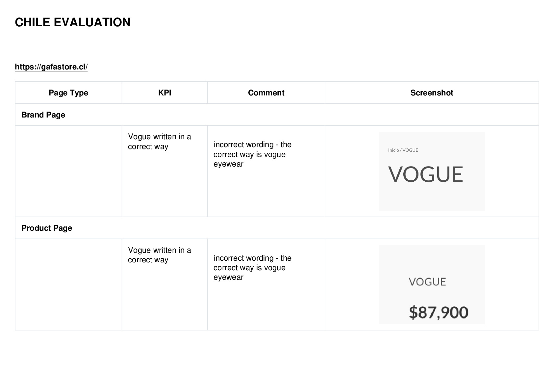The height and width of the screenshot is (392, 554).
Task: Select Brand Page KPI cell text
Action: coord(160,142)
